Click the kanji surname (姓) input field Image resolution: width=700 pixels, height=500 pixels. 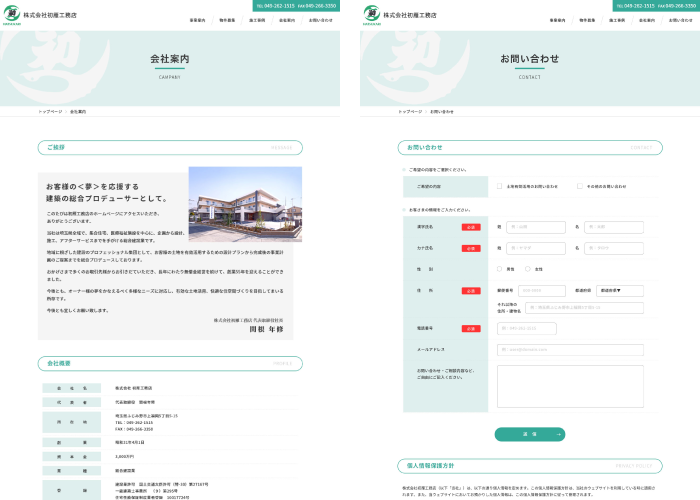point(536,227)
